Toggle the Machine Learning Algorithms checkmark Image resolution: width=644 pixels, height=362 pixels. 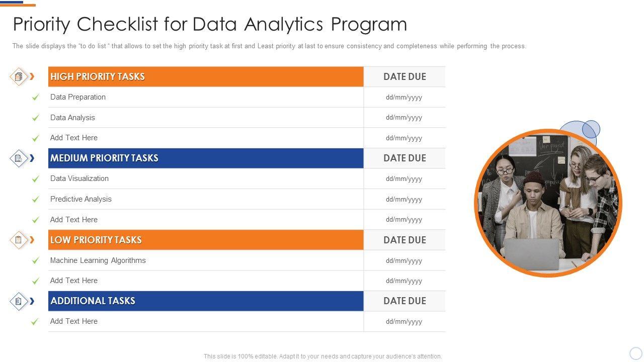pyautogui.click(x=35, y=261)
